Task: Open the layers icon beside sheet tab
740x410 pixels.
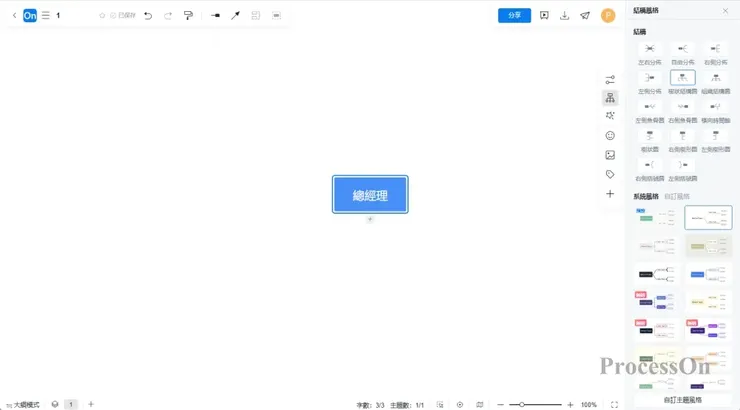Action: pos(55,404)
